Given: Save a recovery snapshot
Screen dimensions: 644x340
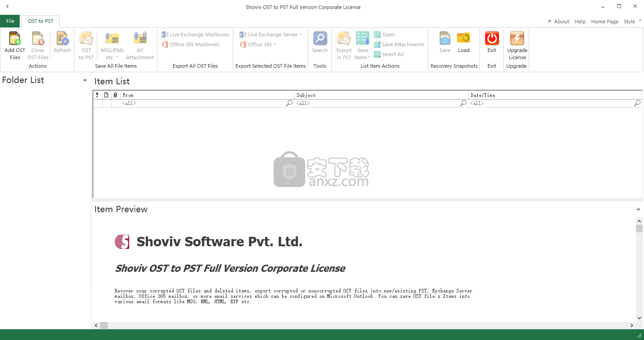Looking at the screenshot, I should click(x=444, y=43).
